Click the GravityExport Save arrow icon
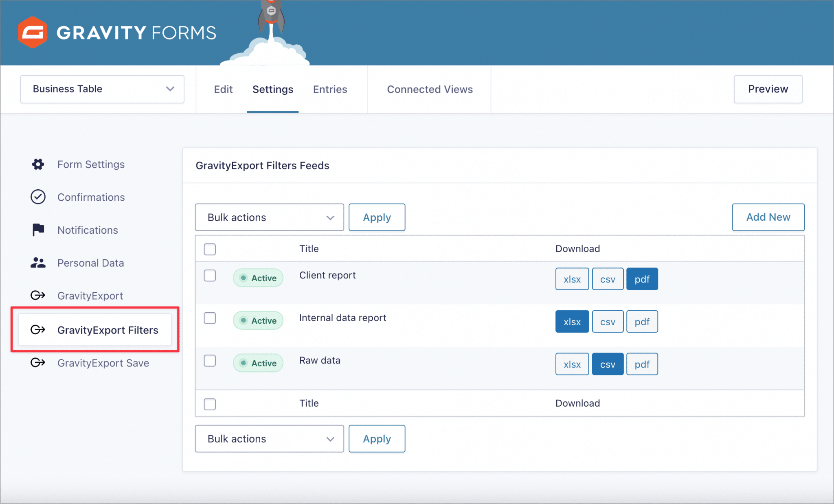Screen dimensions: 834x504 click(38, 362)
